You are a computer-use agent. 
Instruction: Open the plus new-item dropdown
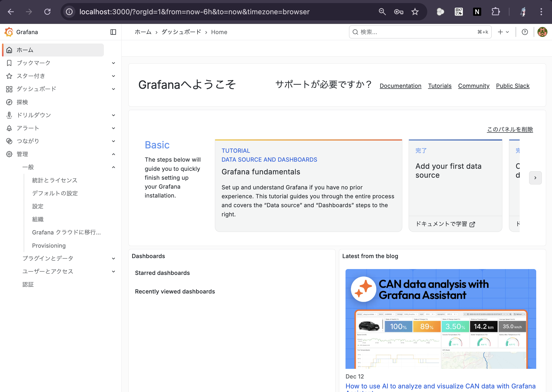[503, 32]
